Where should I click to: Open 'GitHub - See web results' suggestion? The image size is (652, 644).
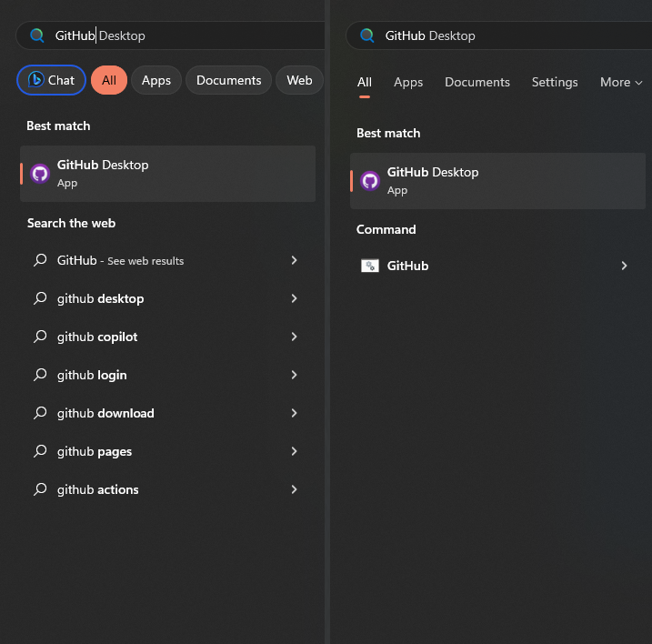pyautogui.click(x=167, y=260)
